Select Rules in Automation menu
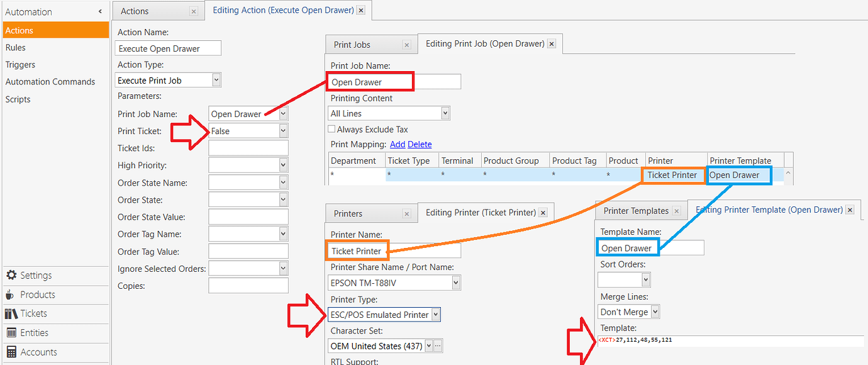 (x=16, y=48)
